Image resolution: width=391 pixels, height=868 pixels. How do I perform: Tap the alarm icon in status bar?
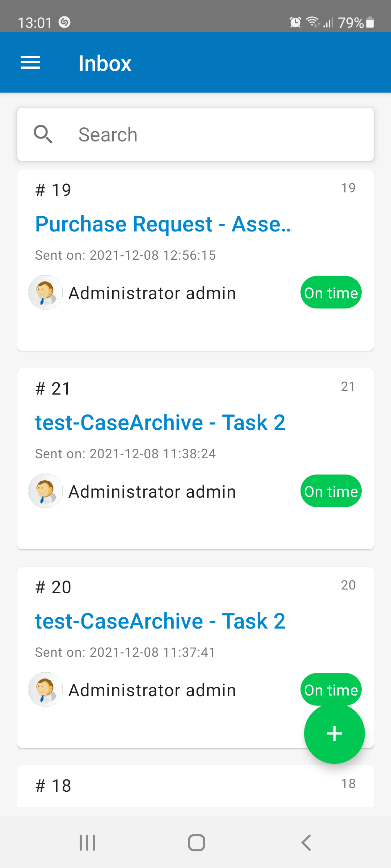click(x=295, y=22)
